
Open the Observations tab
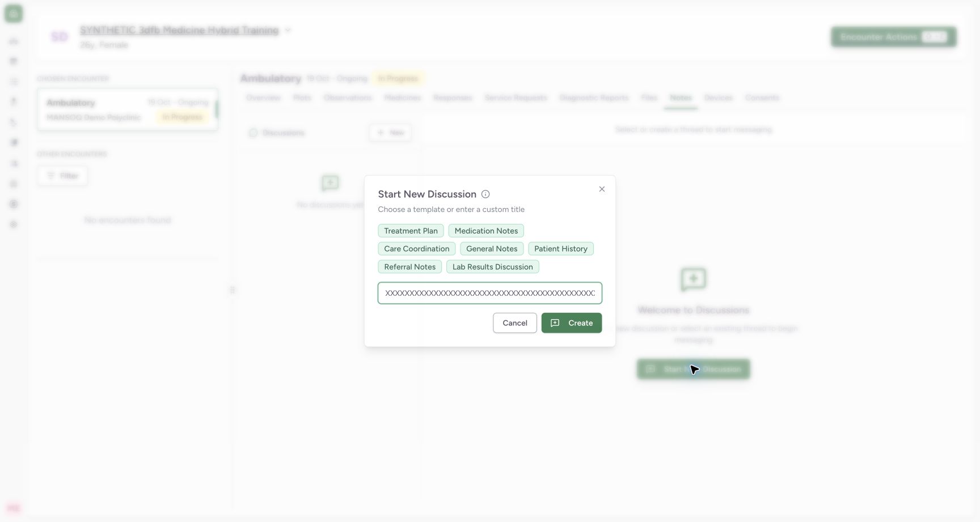tap(348, 98)
